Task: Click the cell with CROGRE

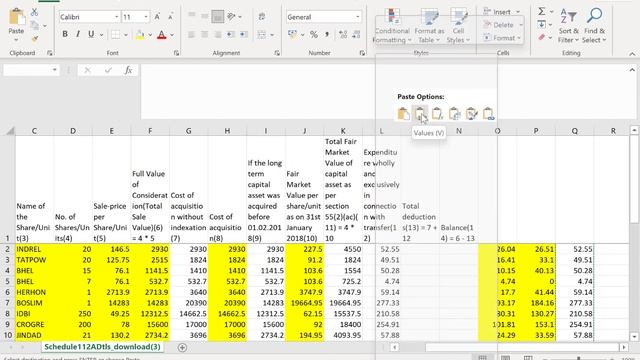Action: point(34,324)
